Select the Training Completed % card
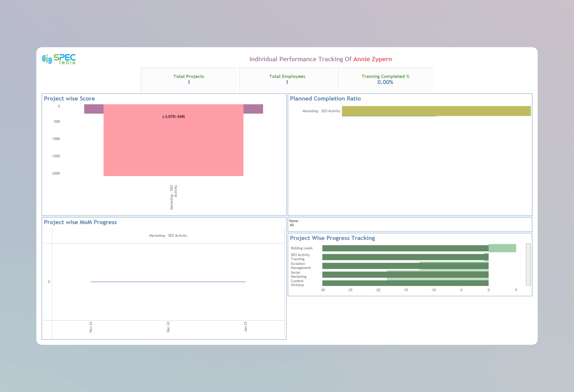The image size is (574, 392). (x=385, y=79)
